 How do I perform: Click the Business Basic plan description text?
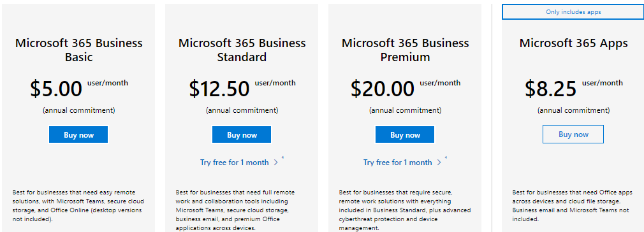tap(78, 206)
